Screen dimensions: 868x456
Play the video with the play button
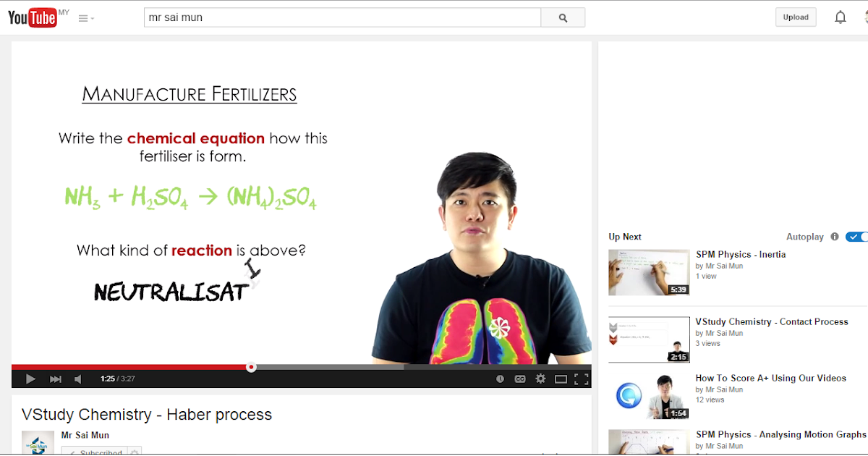(x=30, y=379)
